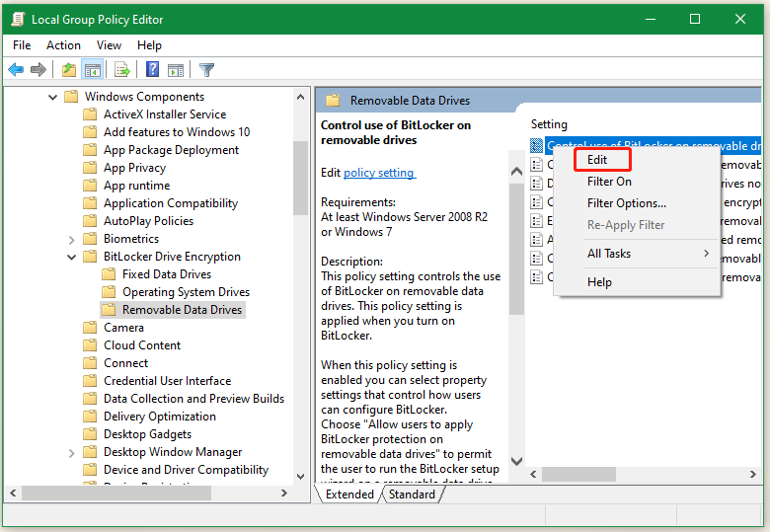Select AutoPlay Policies in tree
770x532 pixels.
click(x=148, y=221)
